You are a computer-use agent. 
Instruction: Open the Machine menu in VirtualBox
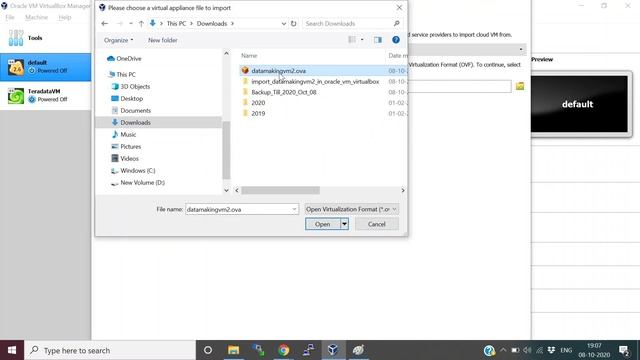(36, 17)
